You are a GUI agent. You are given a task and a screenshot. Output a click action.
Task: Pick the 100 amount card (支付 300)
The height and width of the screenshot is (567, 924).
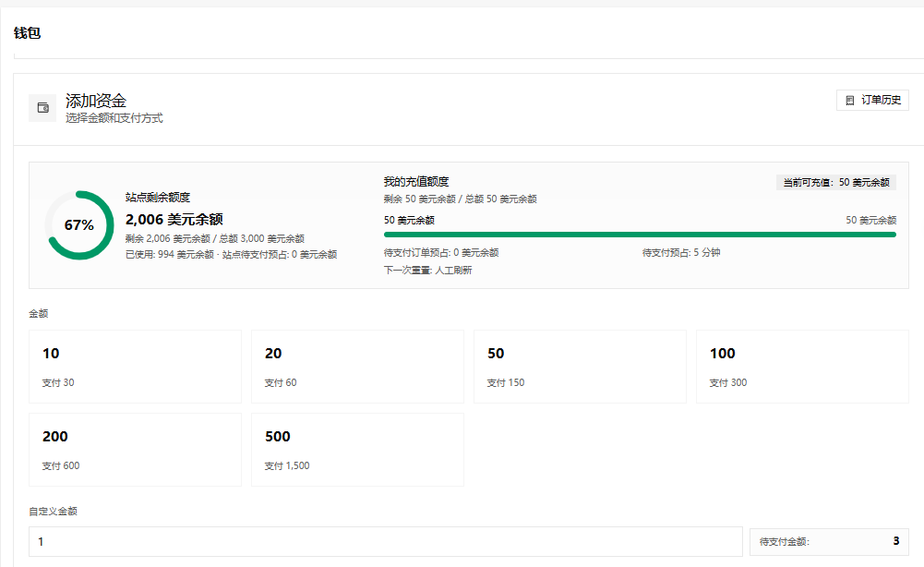pos(802,367)
